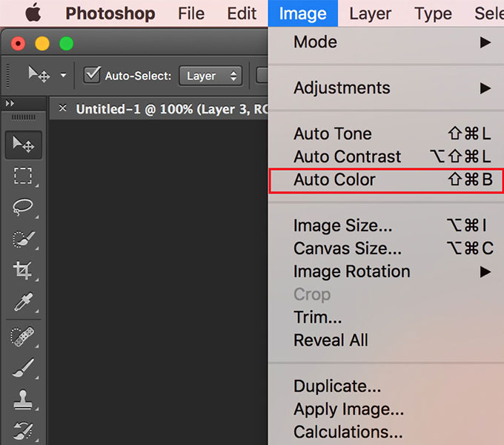Expand the toolbox using double-arrow icon
Viewport: 504px width, 445px height.
pos(10,103)
